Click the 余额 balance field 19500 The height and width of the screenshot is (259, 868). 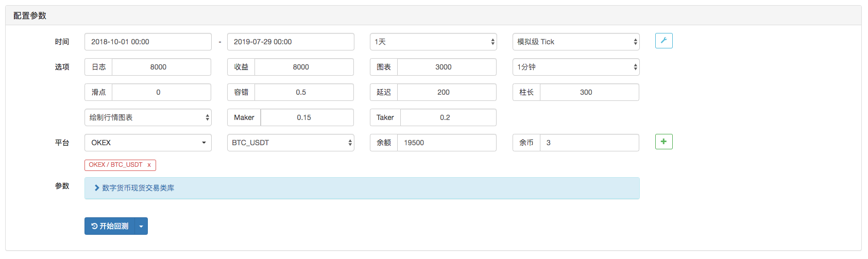(447, 143)
